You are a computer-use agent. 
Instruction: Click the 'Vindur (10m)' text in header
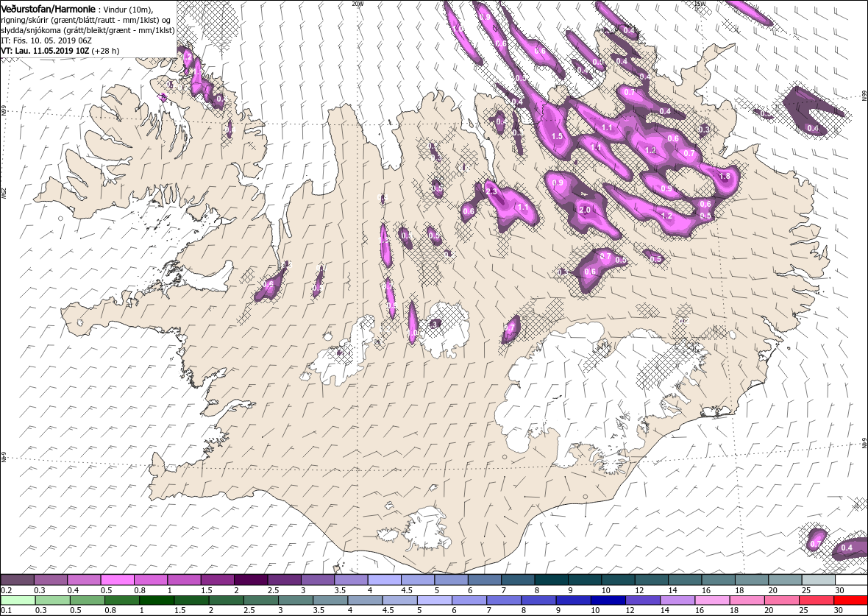click(128, 10)
